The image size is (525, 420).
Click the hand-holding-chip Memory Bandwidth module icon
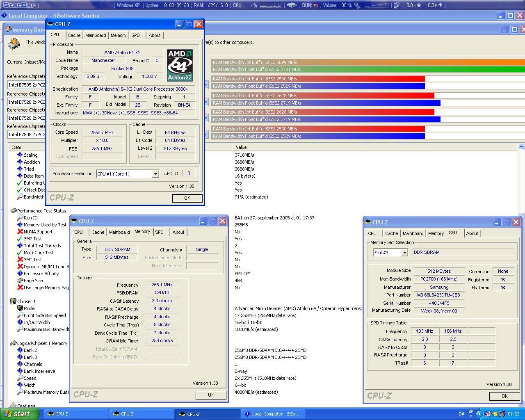coord(14,43)
